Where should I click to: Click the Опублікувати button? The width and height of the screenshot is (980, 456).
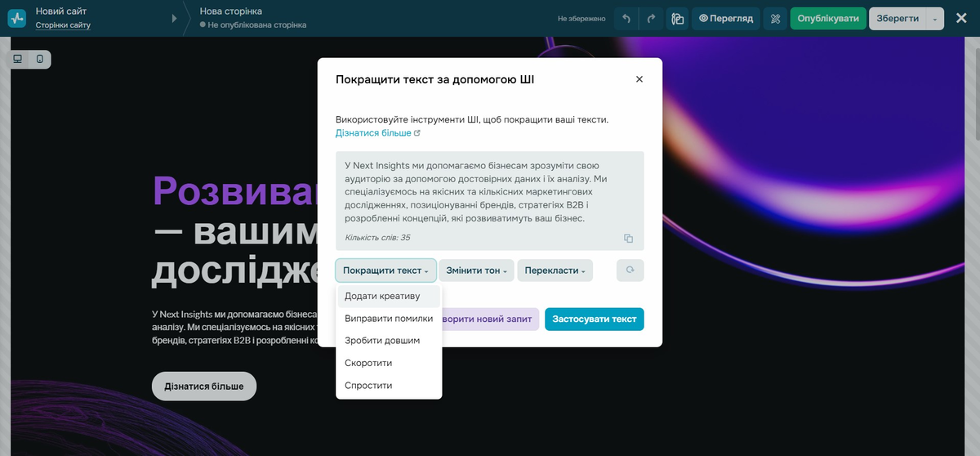click(x=828, y=18)
